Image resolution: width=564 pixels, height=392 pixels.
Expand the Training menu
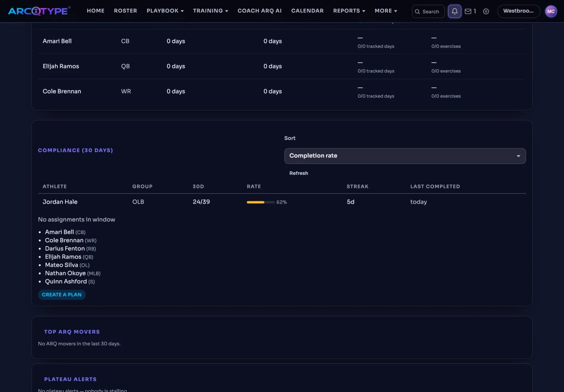click(210, 11)
